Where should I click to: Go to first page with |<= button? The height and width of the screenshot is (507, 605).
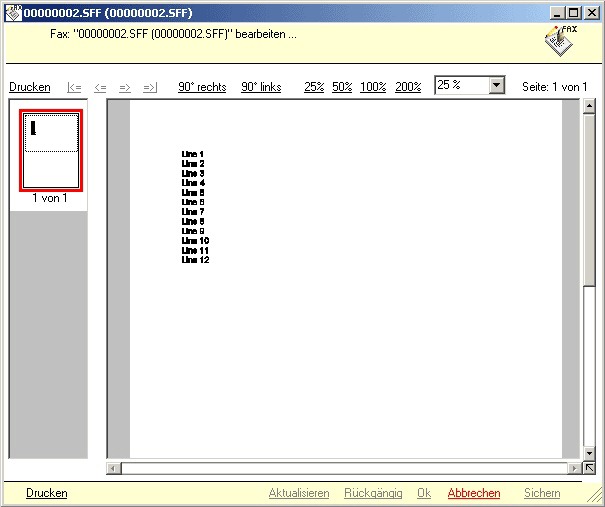click(74, 87)
